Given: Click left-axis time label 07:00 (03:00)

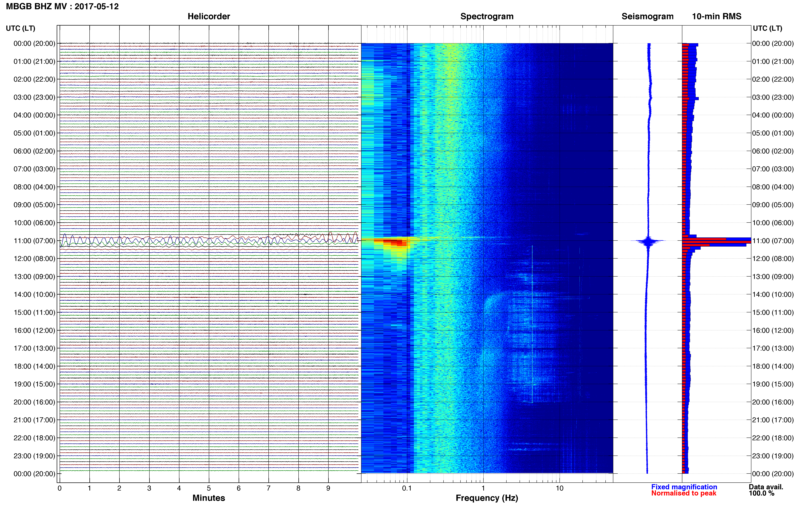Looking at the screenshot, I should 34,169.
